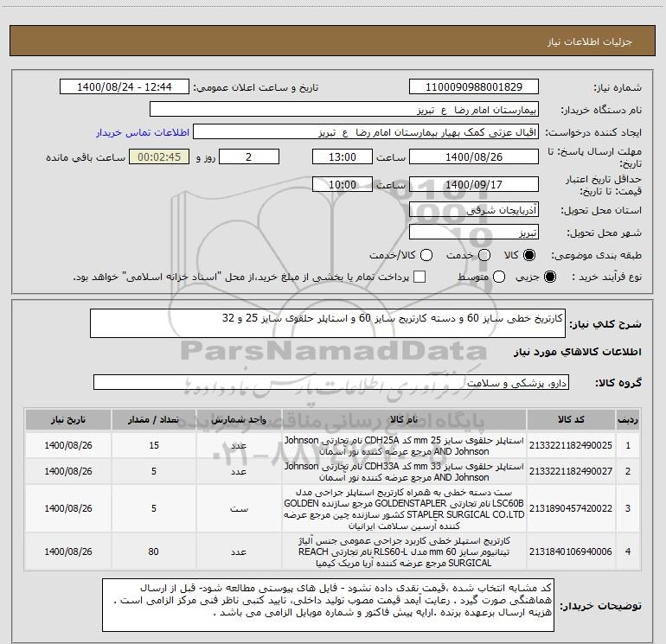666x644 pixels.
Task: Click the کد کالا column header
Action: pyautogui.click(x=571, y=419)
